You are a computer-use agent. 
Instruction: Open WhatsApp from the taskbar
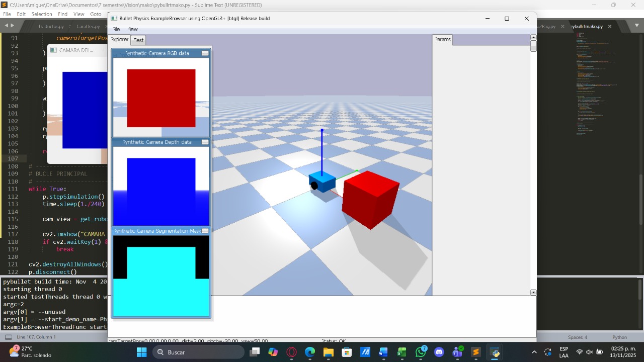pos(421,352)
